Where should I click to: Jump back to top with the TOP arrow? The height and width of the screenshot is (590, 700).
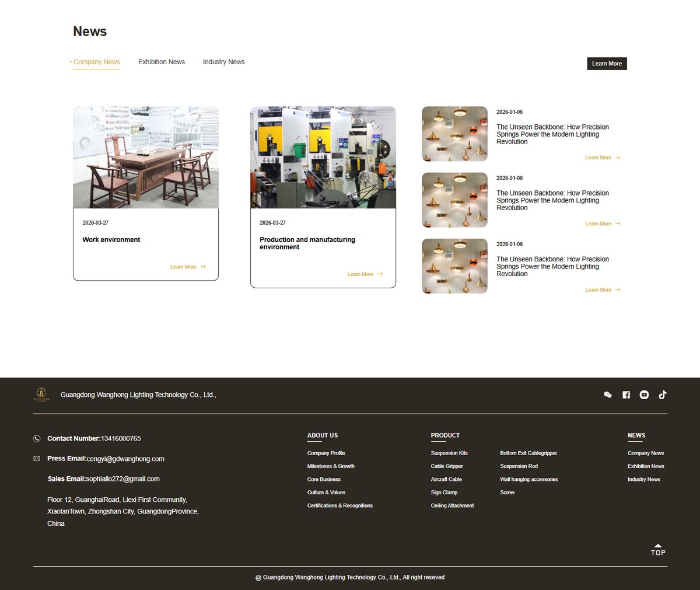[658, 550]
